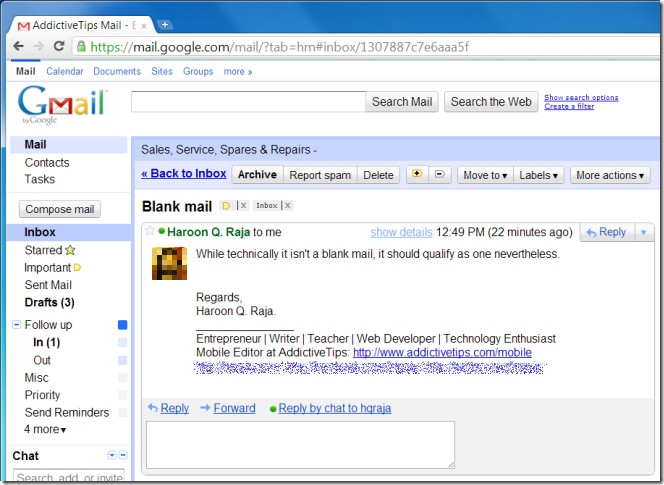The image size is (664, 485).
Task: Open Tasks in the sidebar
Action: tap(40, 179)
